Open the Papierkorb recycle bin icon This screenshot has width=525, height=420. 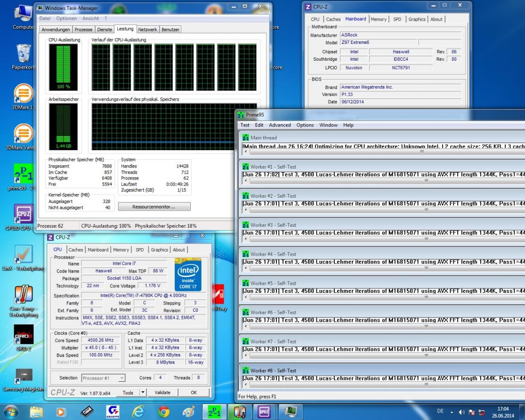pyautogui.click(x=23, y=57)
